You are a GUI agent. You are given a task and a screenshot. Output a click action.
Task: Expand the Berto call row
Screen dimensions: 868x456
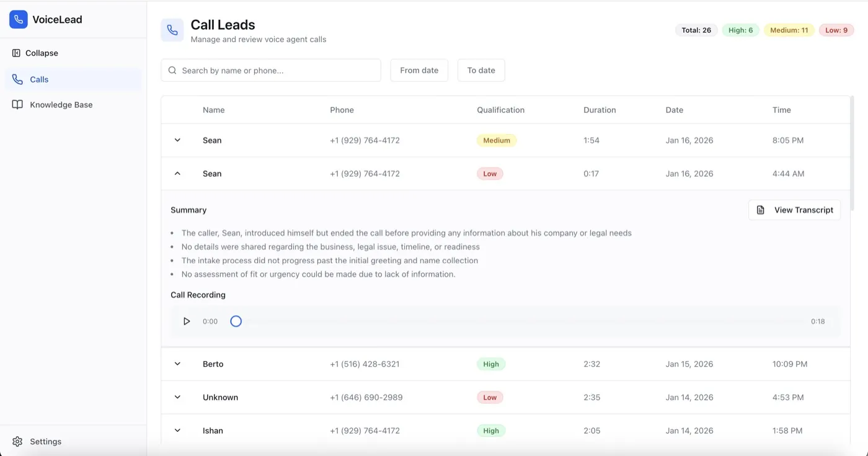point(177,364)
